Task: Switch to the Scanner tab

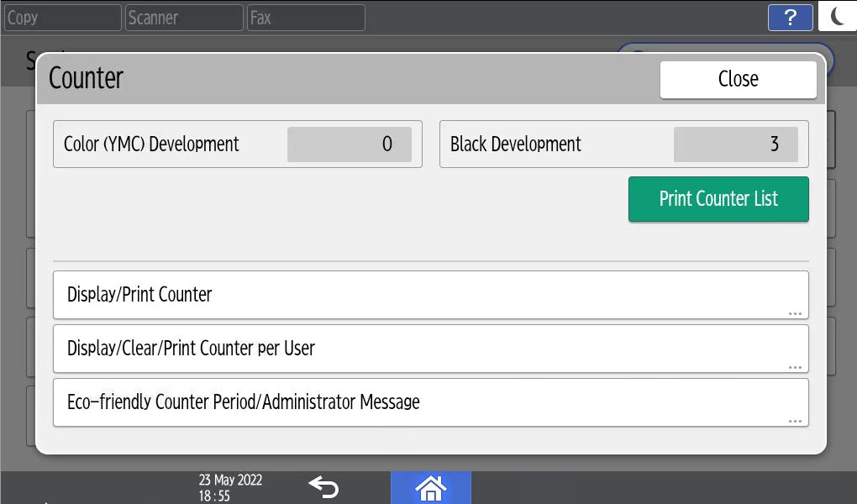Action: pyautogui.click(x=184, y=18)
